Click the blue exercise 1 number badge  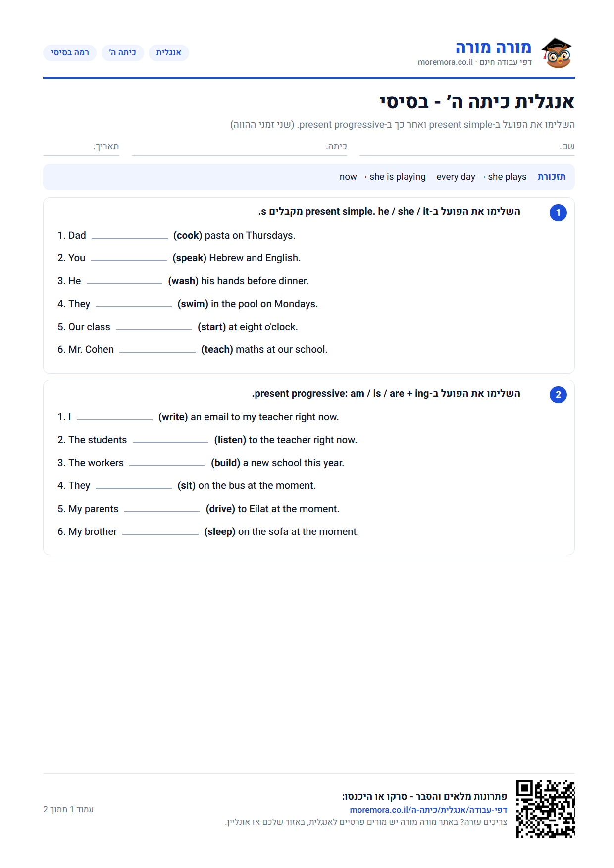tap(558, 213)
